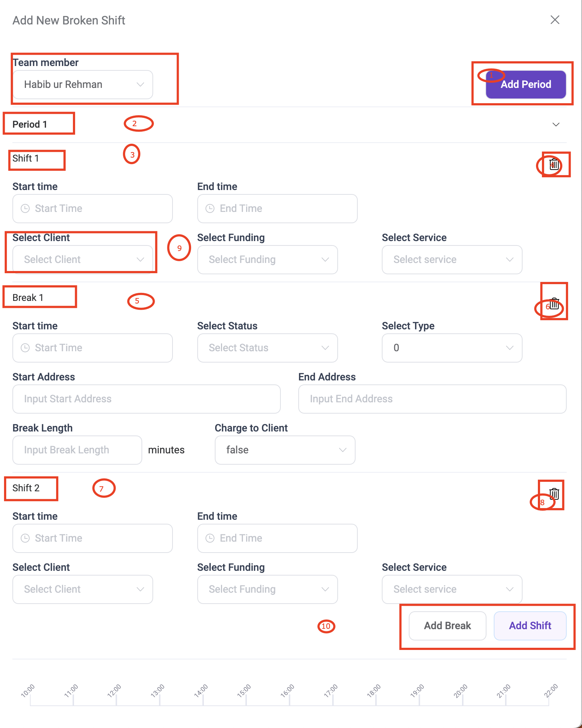Focus the Shift 1 Start Time field
The width and height of the screenshot is (582, 728).
pos(93,209)
